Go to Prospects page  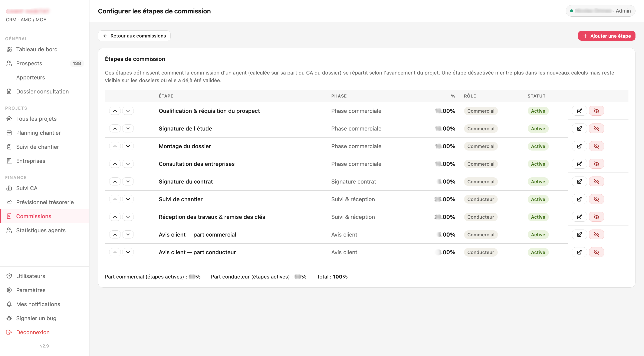point(45,63)
